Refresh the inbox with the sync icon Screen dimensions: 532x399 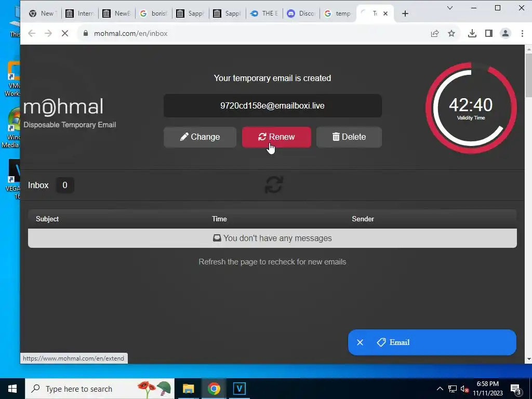coord(274,185)
